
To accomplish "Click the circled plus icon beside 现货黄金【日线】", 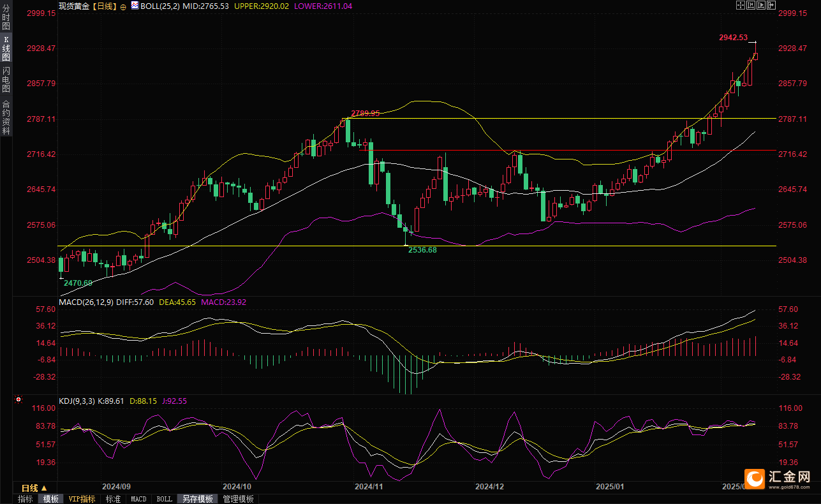I will (124, 6).
